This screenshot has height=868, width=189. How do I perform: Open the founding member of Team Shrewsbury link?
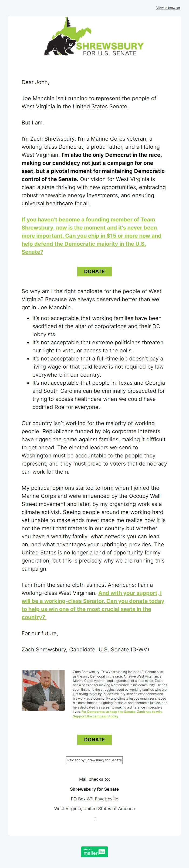coord(91,235)
